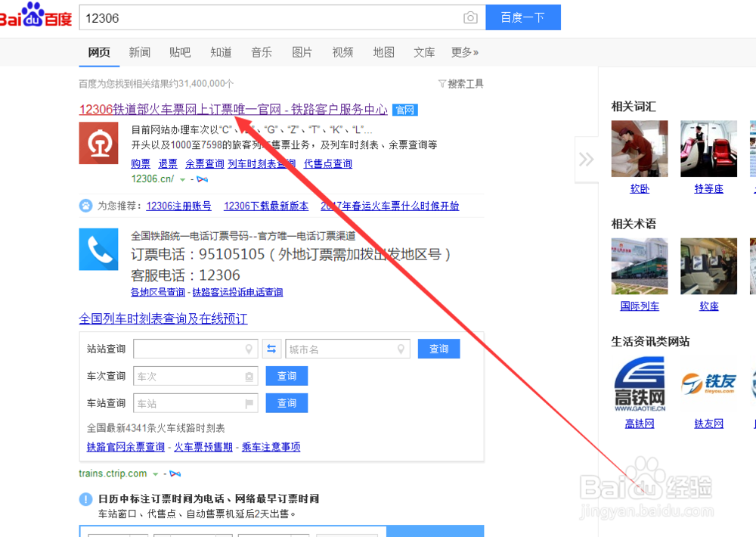Screen dimensions: 756x537
Task: Click the paw recommendation icon
Action: coord(86,206)
